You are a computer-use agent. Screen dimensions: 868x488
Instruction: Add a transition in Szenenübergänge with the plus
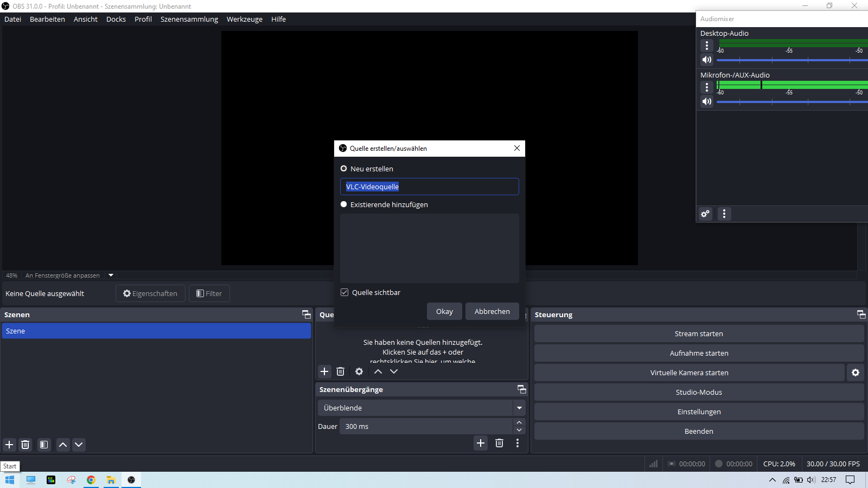[481, 443]
